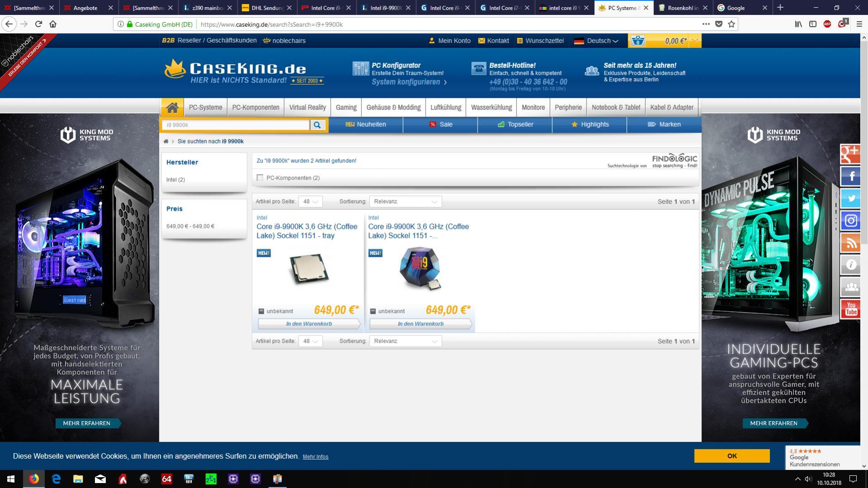868x488 pixels.
Task: Expand the cart dropdown arrow
Action: [696, 41]
